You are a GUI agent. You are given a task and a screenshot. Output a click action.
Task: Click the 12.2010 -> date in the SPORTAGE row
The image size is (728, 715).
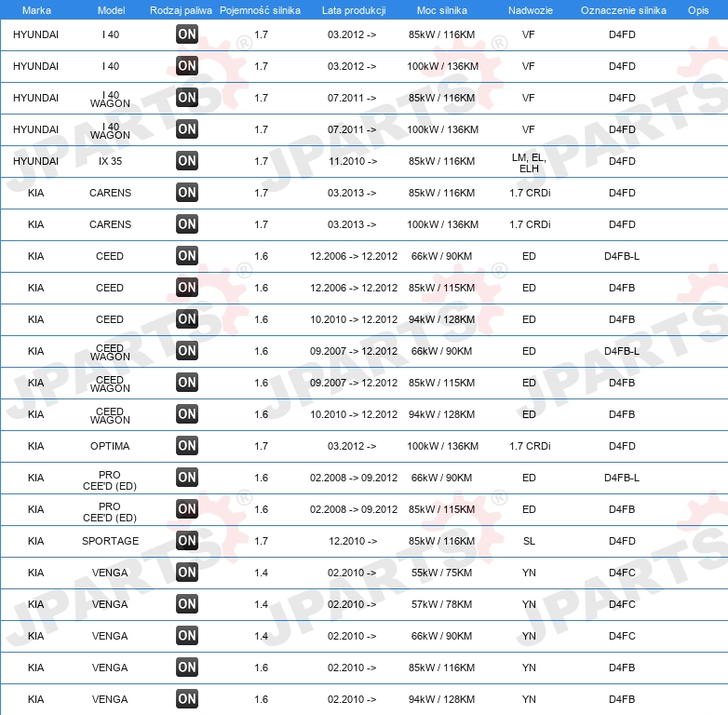(x=353, y=541)
